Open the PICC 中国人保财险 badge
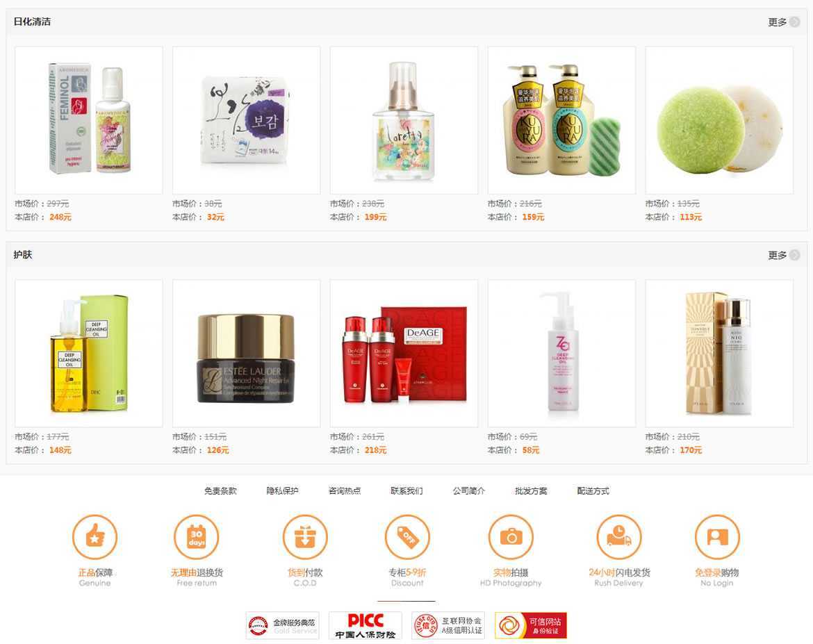This screenshot has width=813, height=644. [x=366, y=625]
